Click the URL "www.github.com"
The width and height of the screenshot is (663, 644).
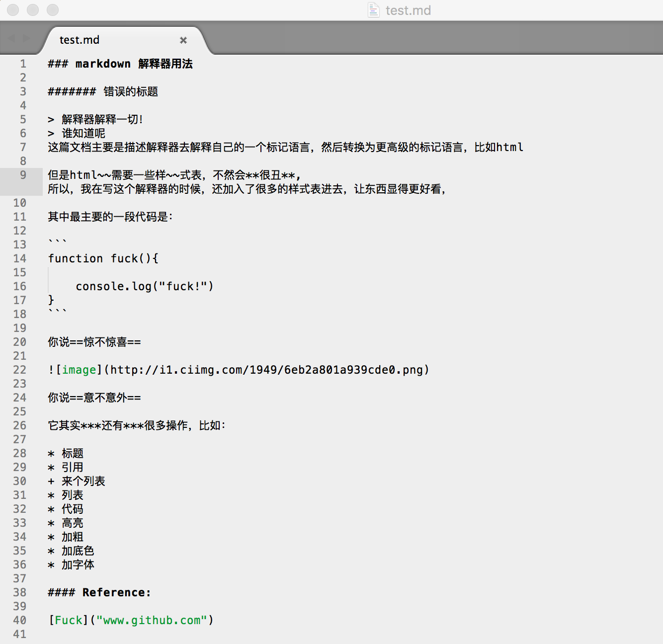tap(152, 620)
